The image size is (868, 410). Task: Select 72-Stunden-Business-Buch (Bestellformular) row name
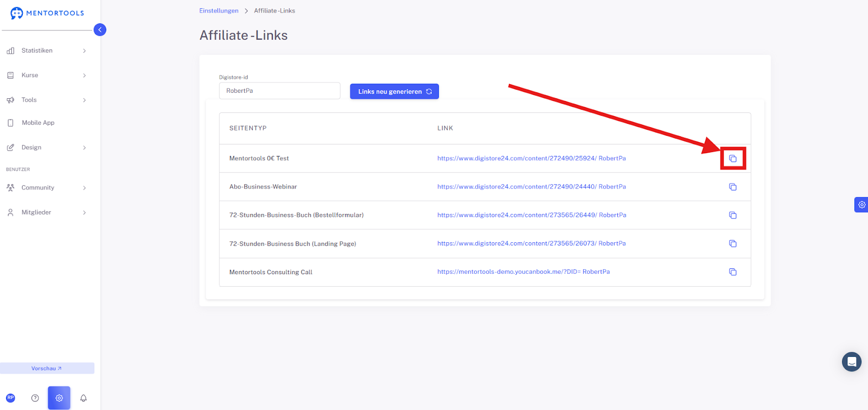pos(296,215)
